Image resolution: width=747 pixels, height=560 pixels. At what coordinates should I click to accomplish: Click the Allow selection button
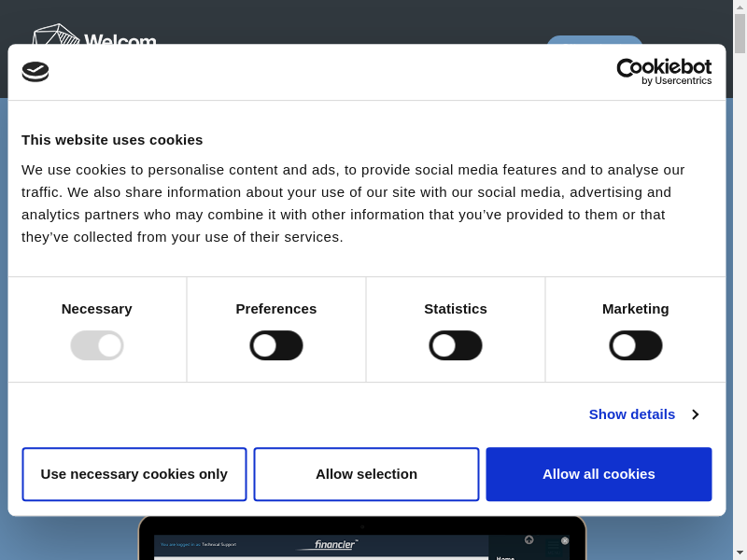click(366, 474)
